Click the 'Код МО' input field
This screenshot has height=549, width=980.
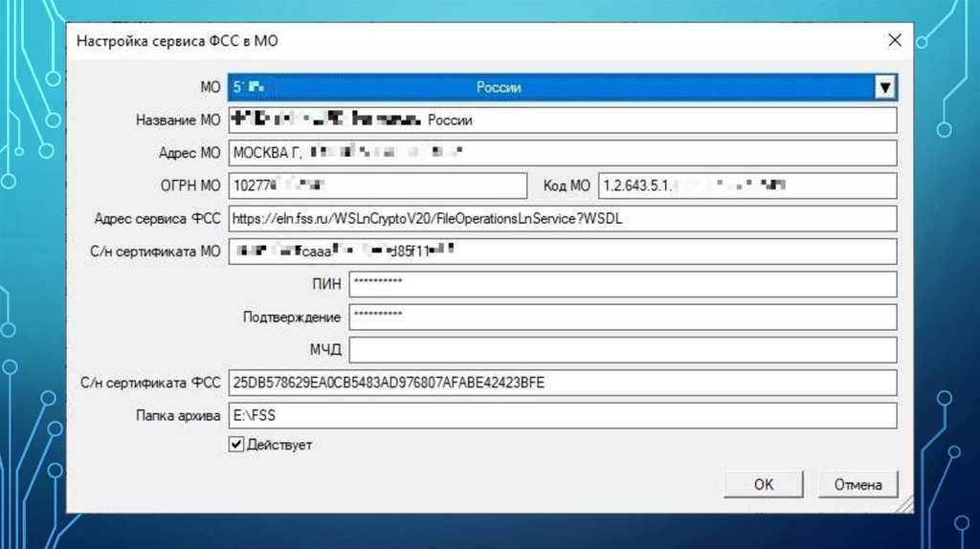[746, 186]
